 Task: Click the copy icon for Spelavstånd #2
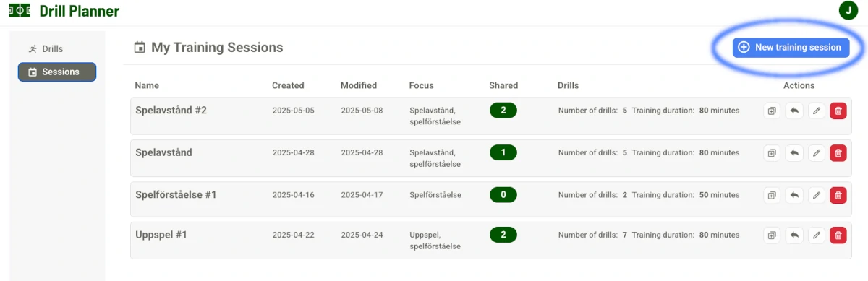772,111
